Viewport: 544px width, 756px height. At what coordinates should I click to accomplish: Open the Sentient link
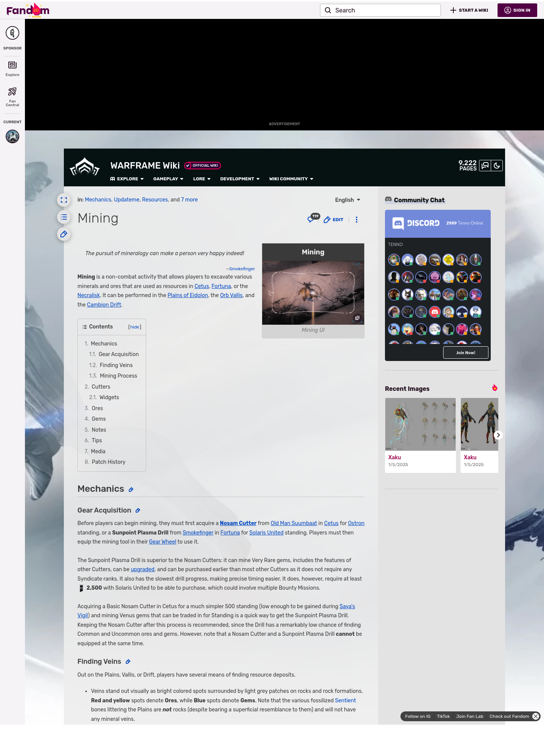[345, 700]
